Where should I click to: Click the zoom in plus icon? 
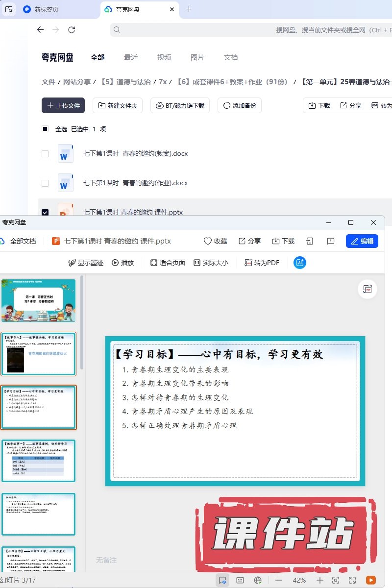tap(320, 580)
